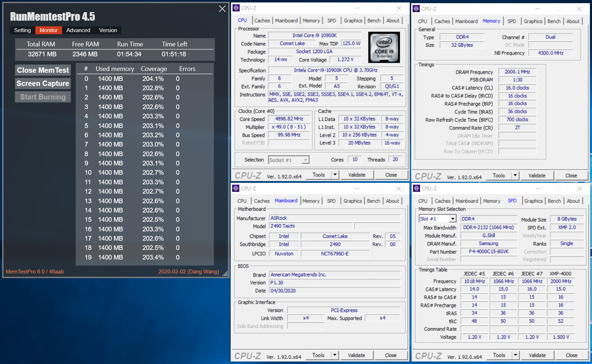Click the Screen Capture button
Image resolution: width=592 pixels, height=364 pixels.
pyautogui.click(x=43, y=83)
